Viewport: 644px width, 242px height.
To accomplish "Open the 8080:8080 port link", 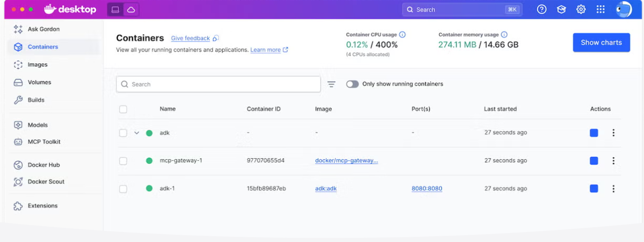I will click(x=427, y=189).
